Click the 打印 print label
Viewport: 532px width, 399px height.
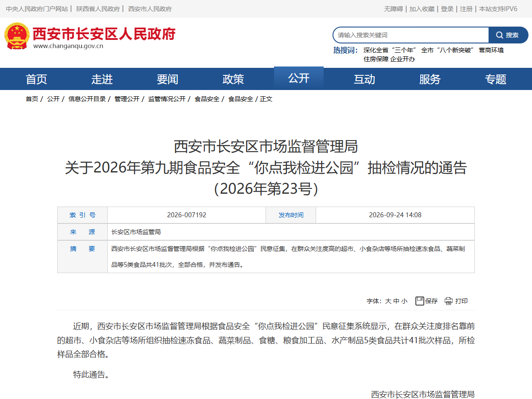(462, 301)
